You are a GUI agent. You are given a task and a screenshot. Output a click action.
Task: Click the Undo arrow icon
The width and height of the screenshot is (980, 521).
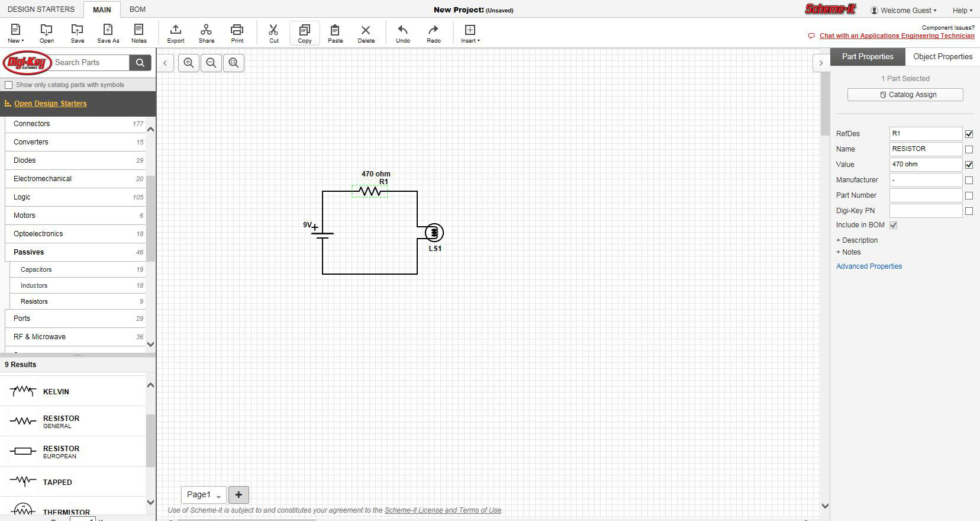click(402, 33)
